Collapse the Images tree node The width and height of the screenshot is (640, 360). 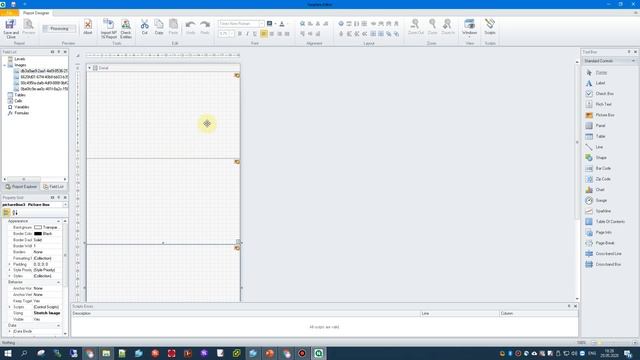coord(5,65)
